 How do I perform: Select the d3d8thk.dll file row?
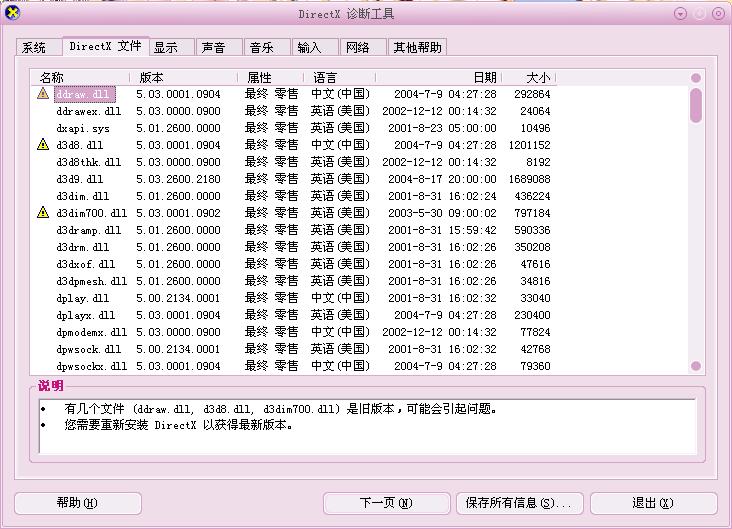point(294,162)
